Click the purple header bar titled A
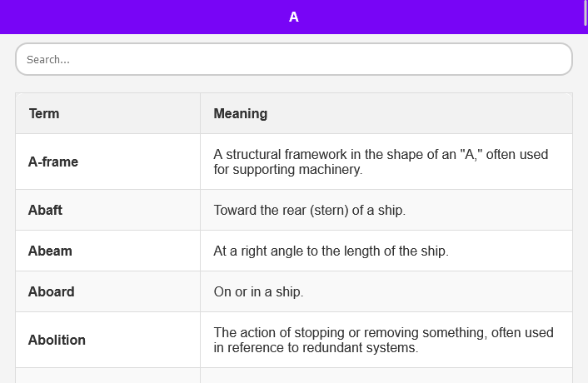Image resolution: width=588 pixels, height=383 pixels. [167, 17]
